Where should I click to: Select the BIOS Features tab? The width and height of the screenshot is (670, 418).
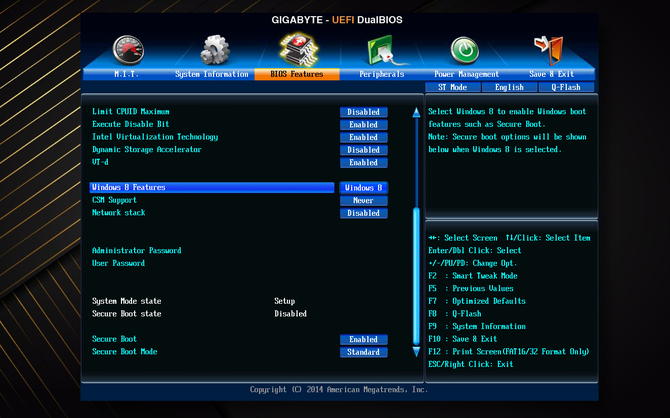(x=297, y=74)
